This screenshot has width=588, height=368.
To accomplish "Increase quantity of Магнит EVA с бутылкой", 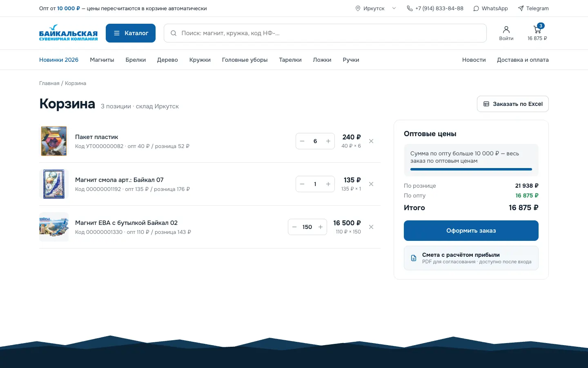I will [321, 227].
